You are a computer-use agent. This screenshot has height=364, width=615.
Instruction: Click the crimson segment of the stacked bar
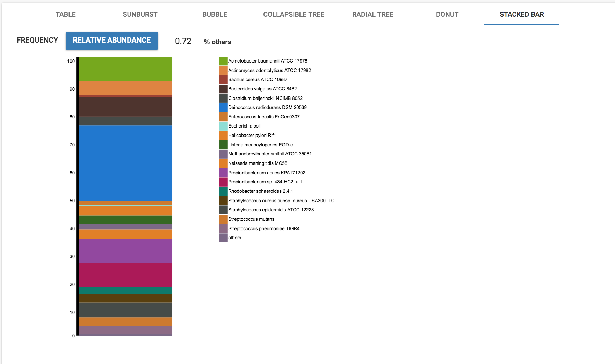125,275
